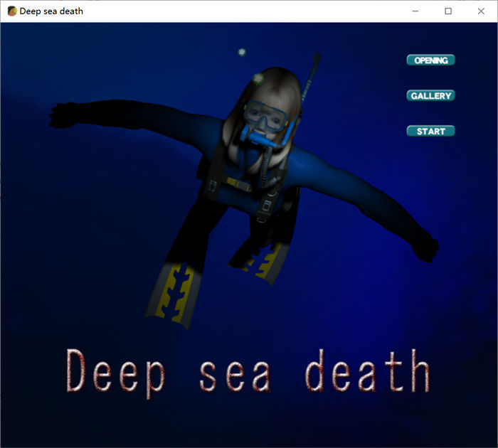Open the GALLERY menu option
Image resolution: width=498 pixels, height=448 pixels.
430,95
